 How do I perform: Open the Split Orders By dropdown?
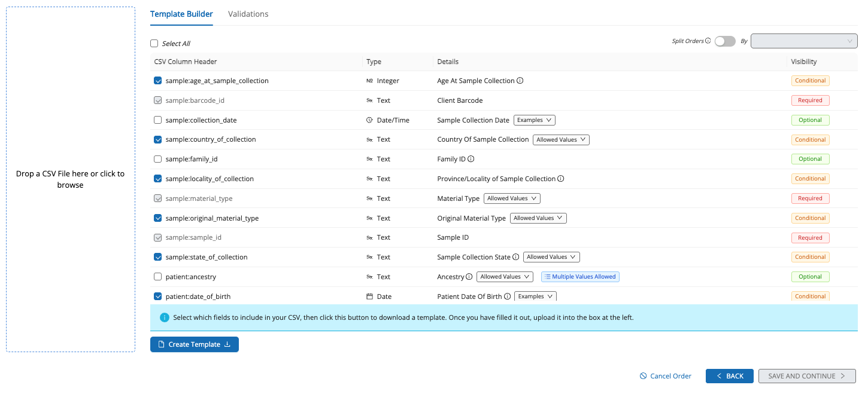[x=804, y=41]
